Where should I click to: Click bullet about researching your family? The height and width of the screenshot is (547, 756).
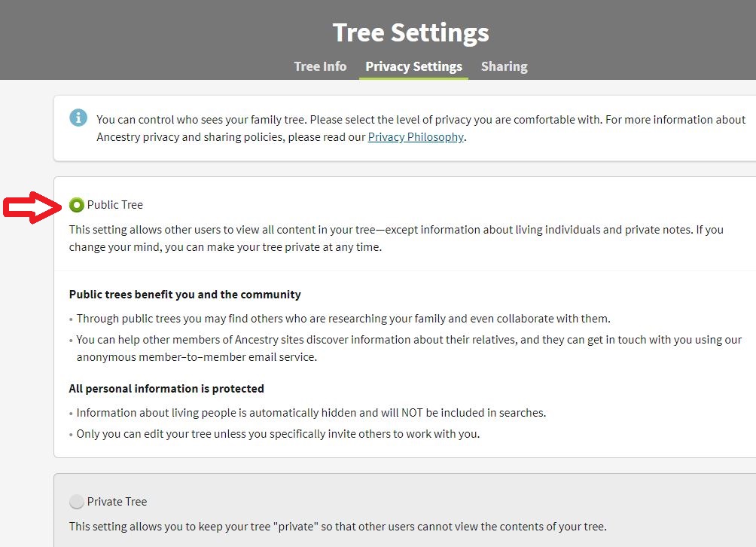coord(343,319)
